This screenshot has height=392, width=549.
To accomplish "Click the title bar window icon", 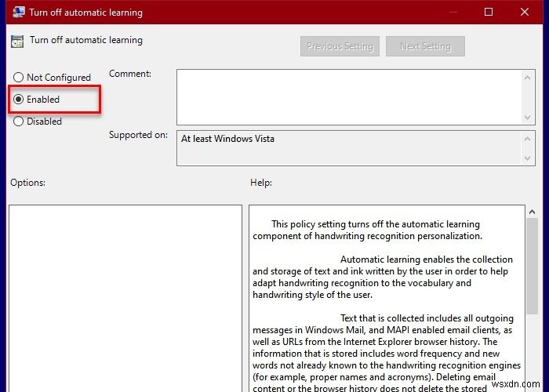I will [19, 12].
